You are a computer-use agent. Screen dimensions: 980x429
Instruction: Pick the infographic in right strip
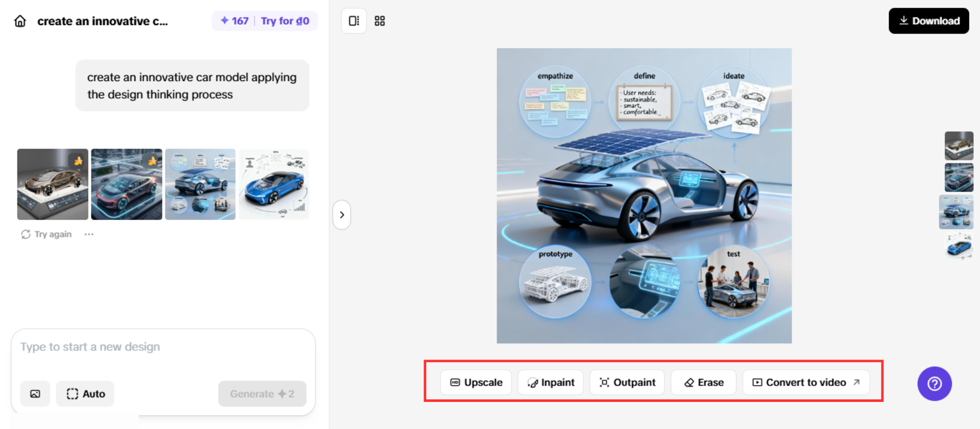[x=956, y=212]
